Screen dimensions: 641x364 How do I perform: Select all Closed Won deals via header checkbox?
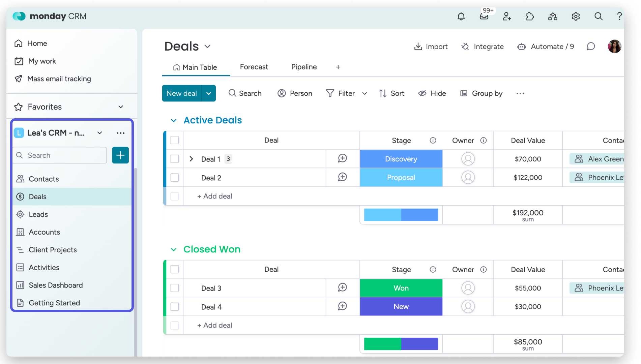174,269
